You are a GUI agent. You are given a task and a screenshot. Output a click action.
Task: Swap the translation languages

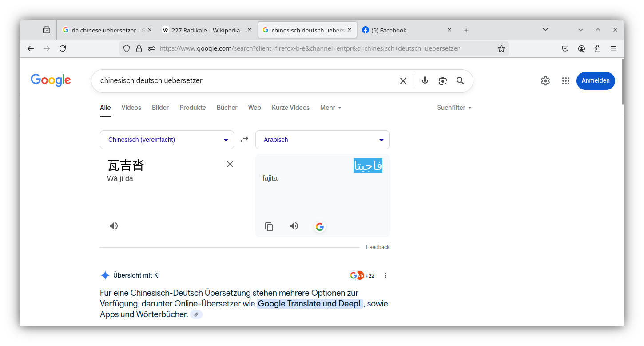point(244,139)
